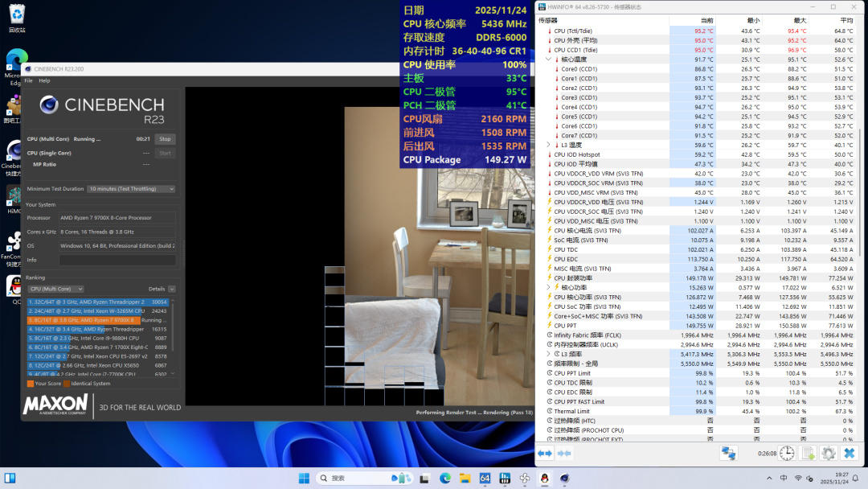Viewport: 868px width, 489px height.
Task: Select the Core i9-9880H ranking row
Action: (x=97, y=338)
